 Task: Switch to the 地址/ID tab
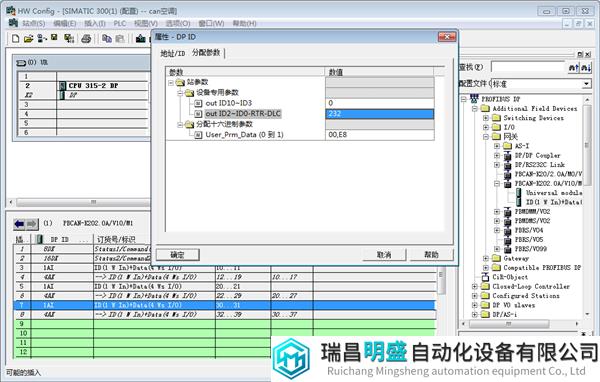[173, 53]
